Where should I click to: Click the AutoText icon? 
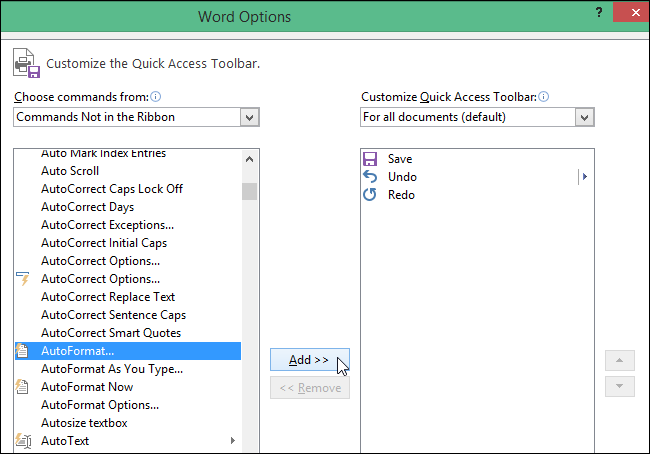coord(24,441)
